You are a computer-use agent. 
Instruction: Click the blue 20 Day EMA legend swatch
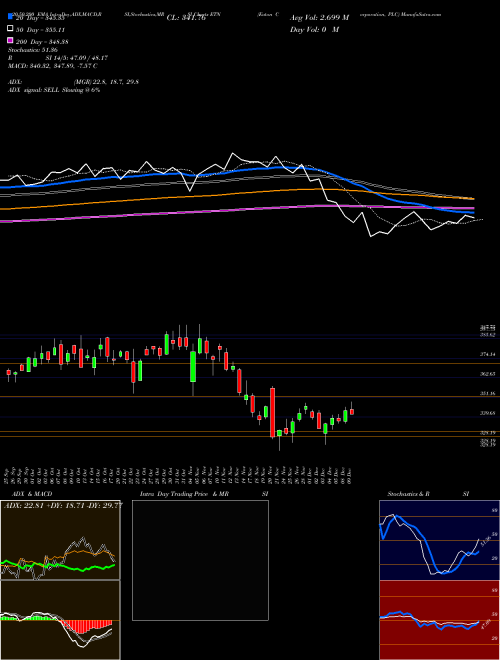point(10,17)
